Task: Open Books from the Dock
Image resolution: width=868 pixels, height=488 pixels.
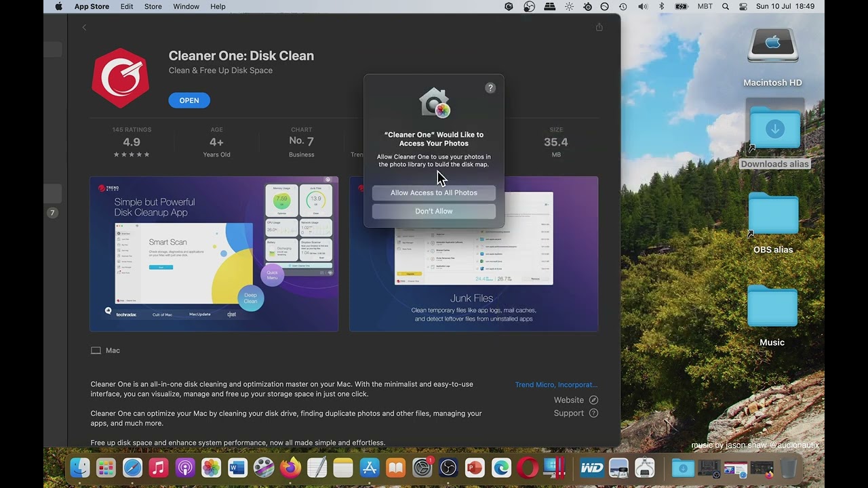Action: (x=396, y=468)
